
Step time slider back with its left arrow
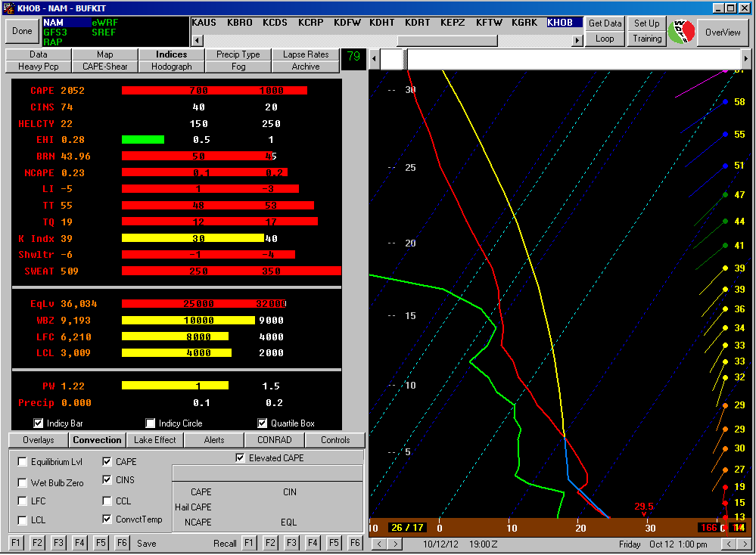[374, 59]
